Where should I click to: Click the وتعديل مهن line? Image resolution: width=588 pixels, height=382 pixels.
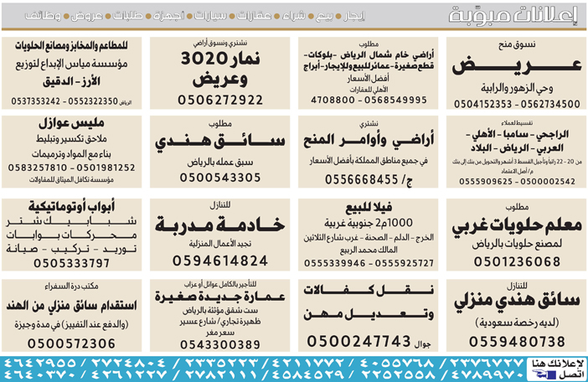pos(369,314)
